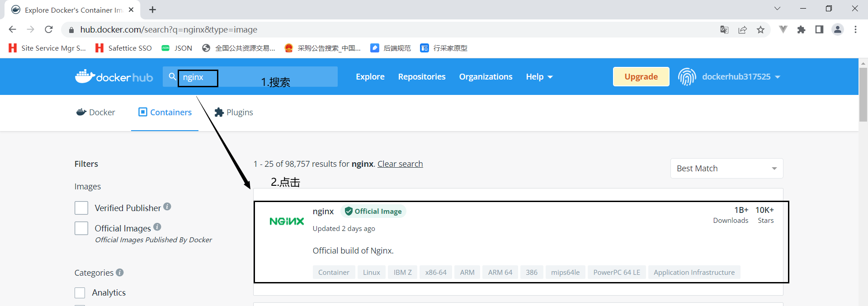Click the Verified Publisher info icon

click(167, 207)
